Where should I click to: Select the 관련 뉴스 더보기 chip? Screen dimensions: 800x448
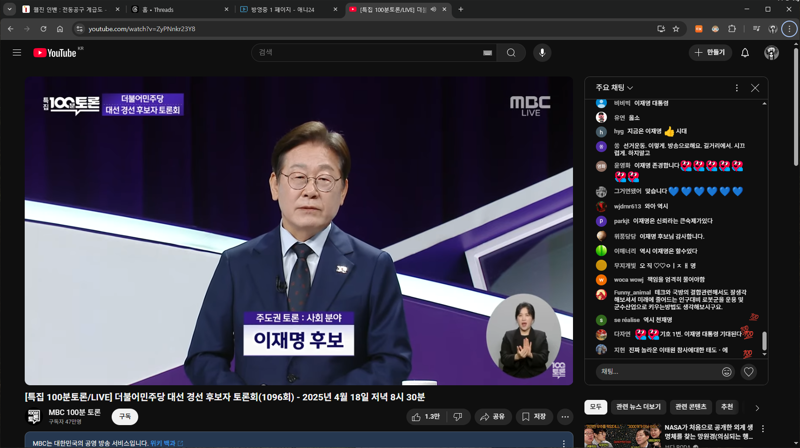(x=638, y=407)
